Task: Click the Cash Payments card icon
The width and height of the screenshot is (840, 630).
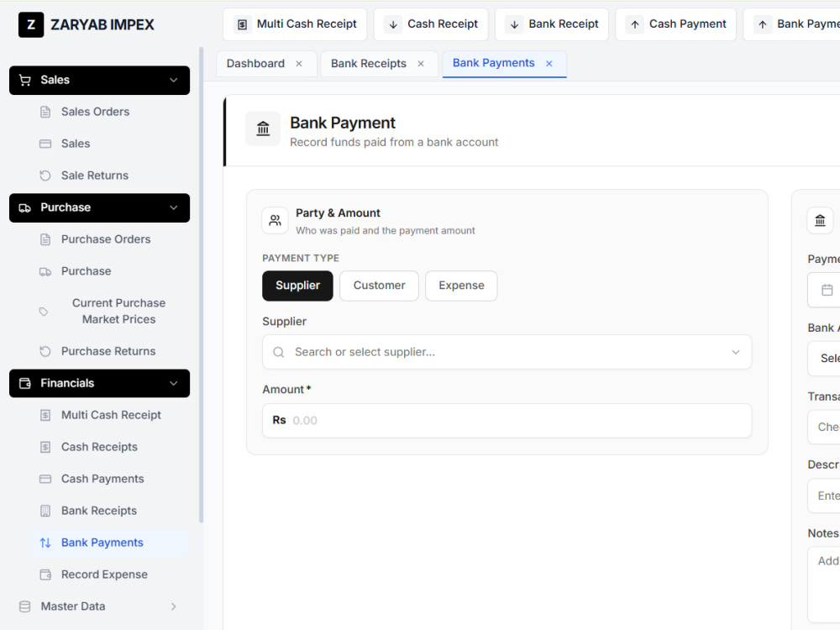Action: (45, 479)
